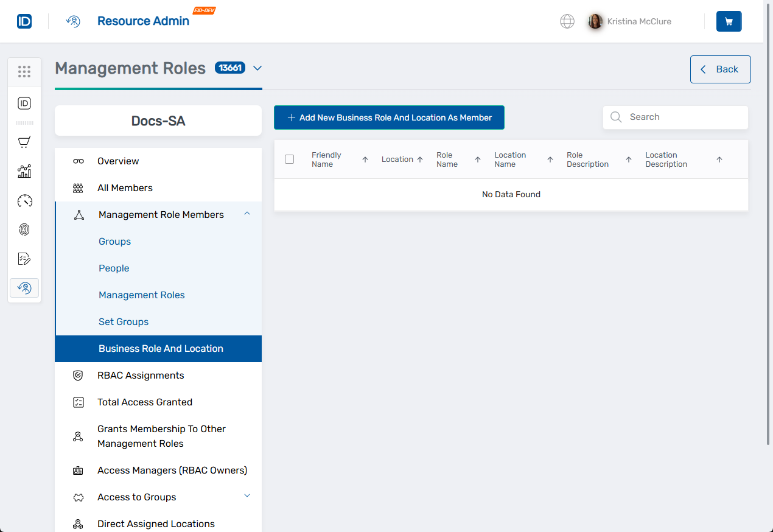The height and width of the screenshot is (532, 773).
Task: Open Kristina McClure's profile avatar
Action: pyautogui.click(x=595, y=21)
